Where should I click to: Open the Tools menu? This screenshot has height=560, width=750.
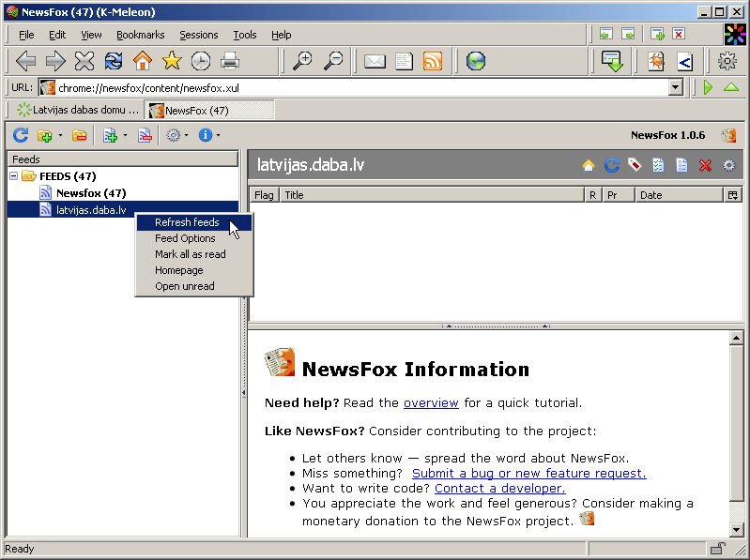point(245,35)
